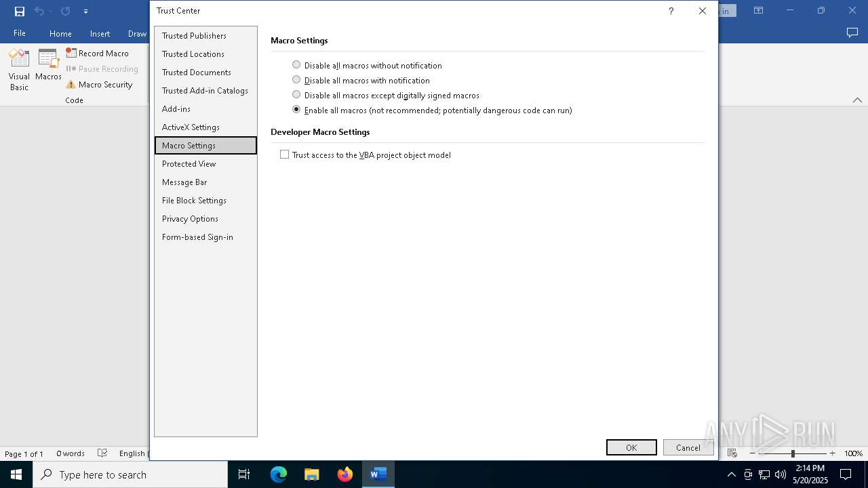Switch to Word taskbar icon
Viewport: 868px width, 488px height.
[x=378, y=474]
